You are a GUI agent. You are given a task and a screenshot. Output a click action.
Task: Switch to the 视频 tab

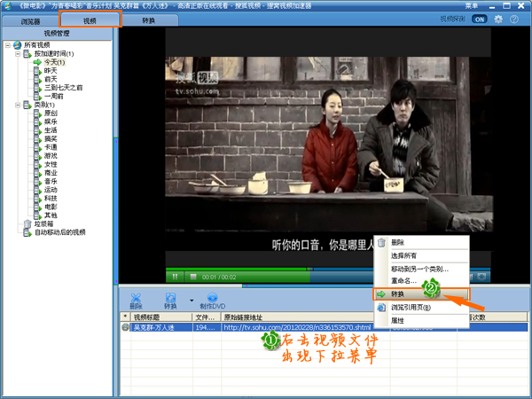(90, 20)
